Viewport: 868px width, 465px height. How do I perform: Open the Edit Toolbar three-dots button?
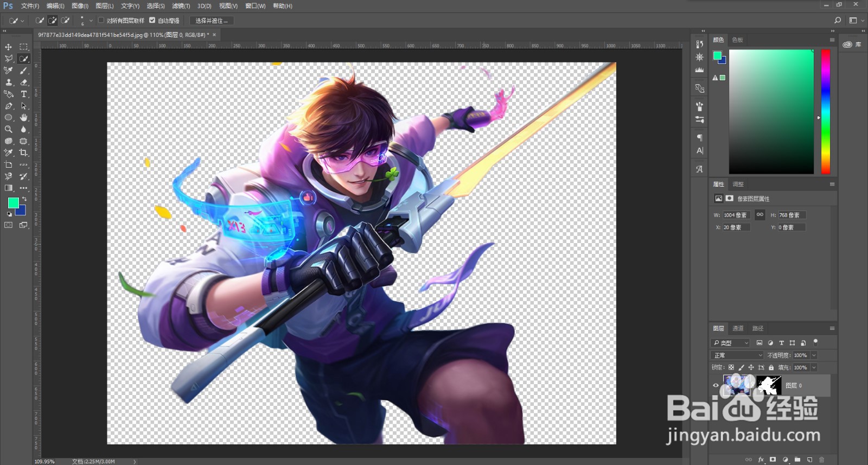(x=23, y=188)
